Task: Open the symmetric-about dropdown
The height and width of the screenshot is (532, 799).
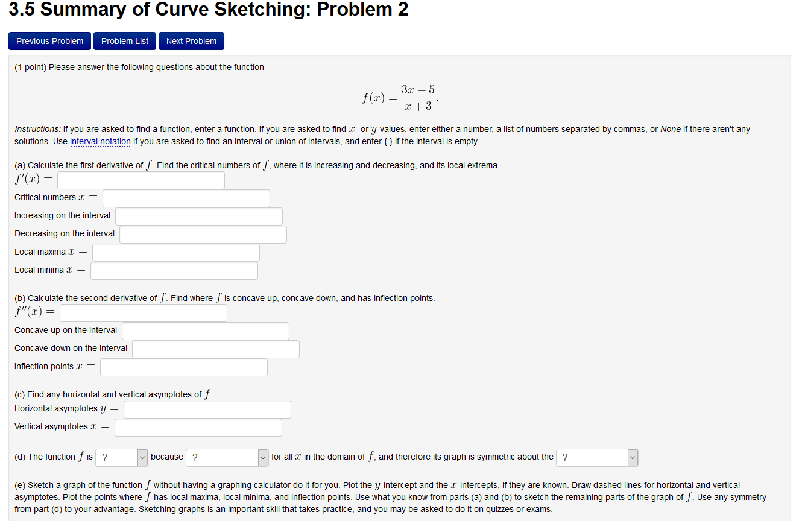Action: [597, 457]
